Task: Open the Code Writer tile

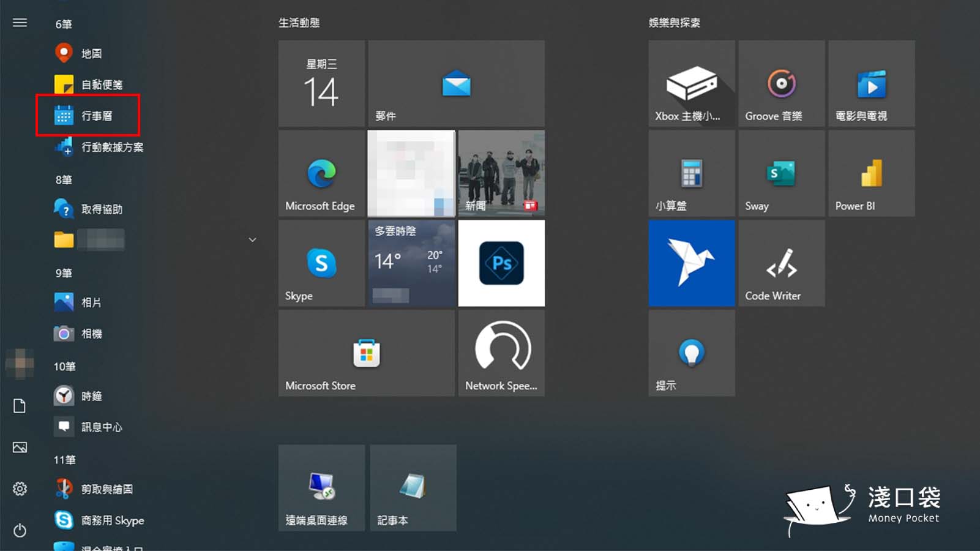Action: coord(781,263)
